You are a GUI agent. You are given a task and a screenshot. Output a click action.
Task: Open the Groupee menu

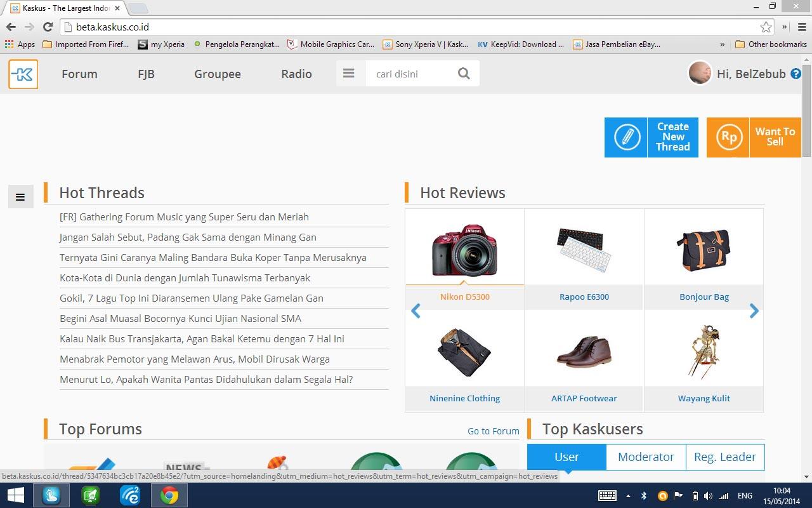click(218, 74)
